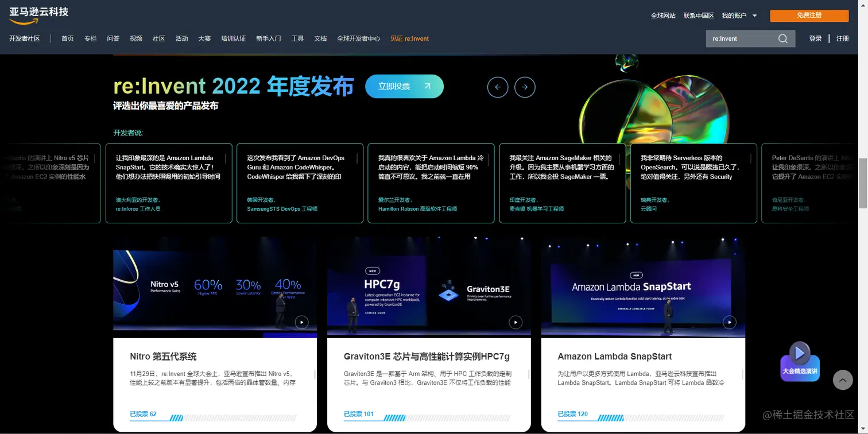868x434 pixels.
Task: Go to previous carousel slide arrow
Action: (x=498, y=87)
